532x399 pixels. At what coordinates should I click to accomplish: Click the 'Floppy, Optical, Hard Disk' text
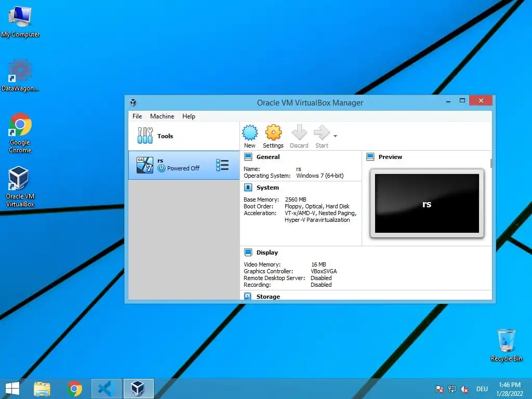[317, 206]
